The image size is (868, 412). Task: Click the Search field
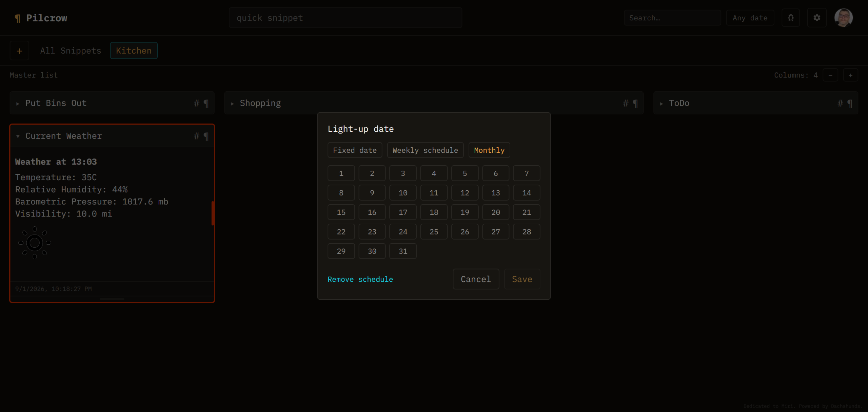pos(672,18)
